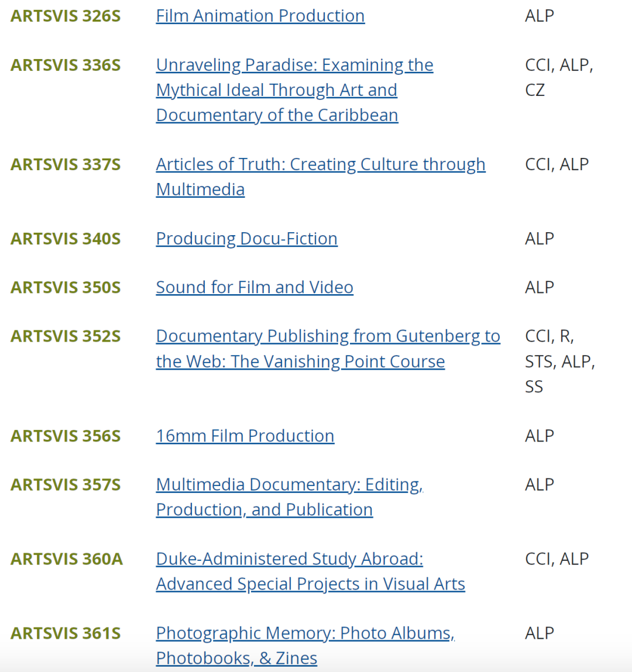
Task: Click the 16mm Film Production link
Action: point(245,436)
